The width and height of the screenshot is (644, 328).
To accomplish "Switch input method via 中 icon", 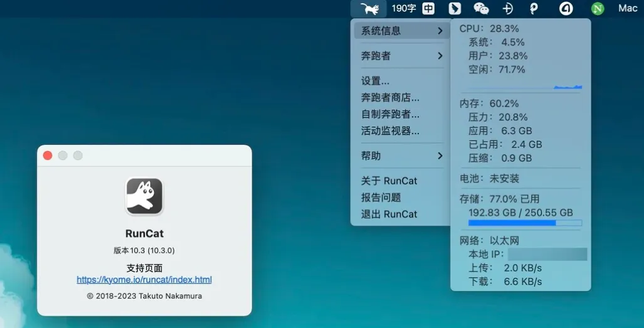I will click(x=428, y=9).
